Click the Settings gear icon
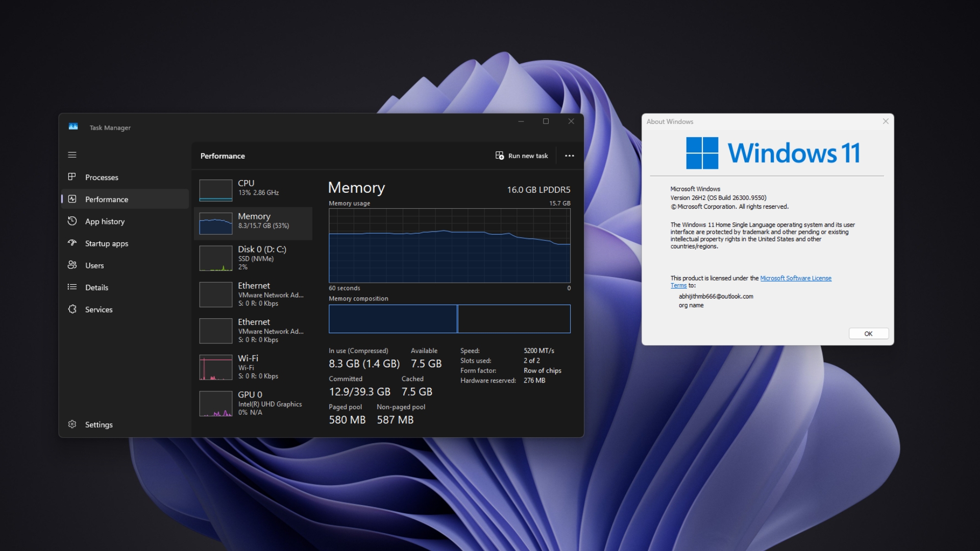The width and height of the screenshot is (980, 551). pos(72,424)
